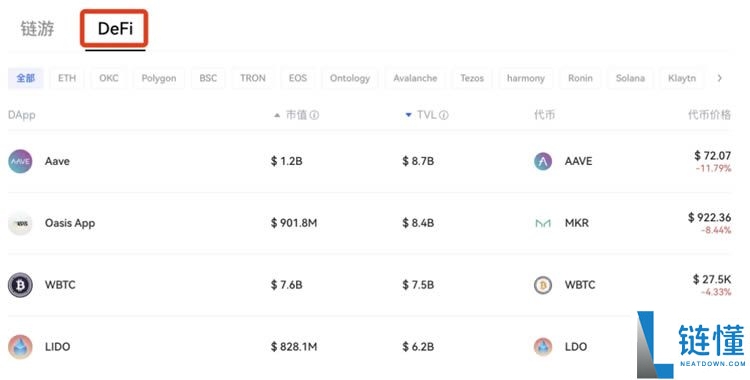The width and height of the screenshot is (750, 380).
Task: Click MKR change -8.44%
Action: pos(716,230)
